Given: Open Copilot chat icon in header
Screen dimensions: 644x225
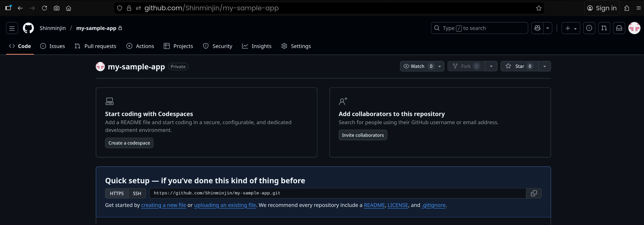Looking at the screenshot, I should 537,28.
